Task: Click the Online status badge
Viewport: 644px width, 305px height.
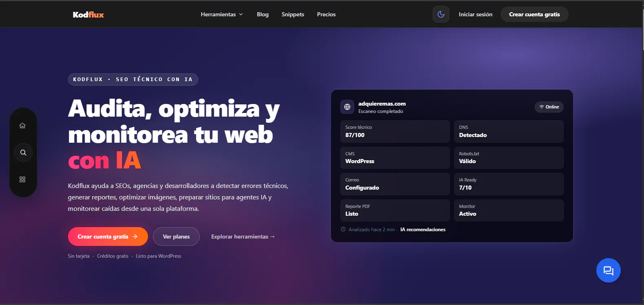Action: pos(549,107)
